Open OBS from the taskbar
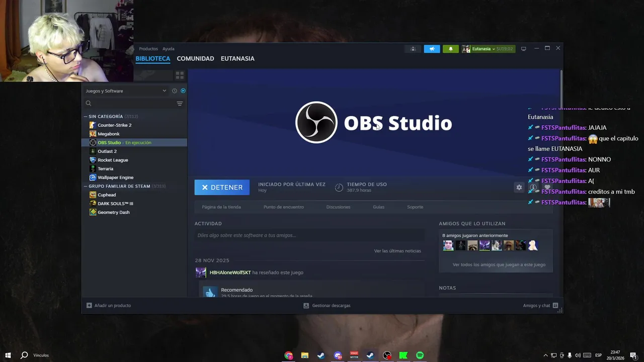This screenshot has height=362, width=644. pyautogui.click(x=387, y=355)
